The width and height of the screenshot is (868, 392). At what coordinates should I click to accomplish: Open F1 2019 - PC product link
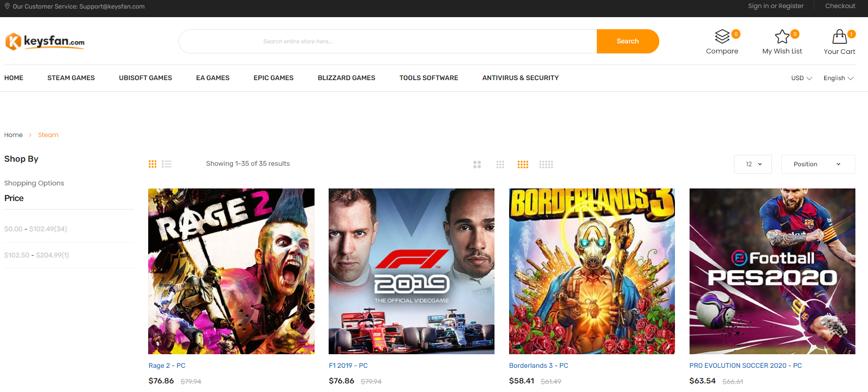[348, 366]
